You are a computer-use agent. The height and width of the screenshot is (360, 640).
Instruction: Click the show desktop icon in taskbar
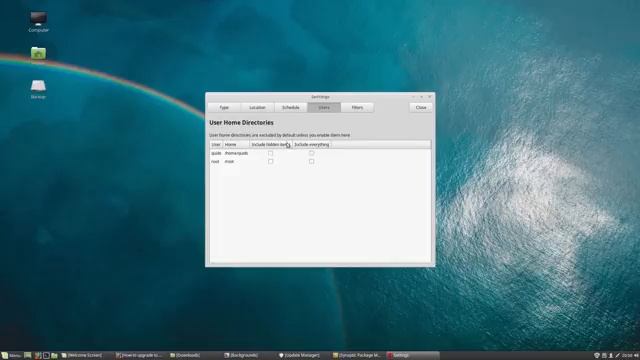(27, 356)
